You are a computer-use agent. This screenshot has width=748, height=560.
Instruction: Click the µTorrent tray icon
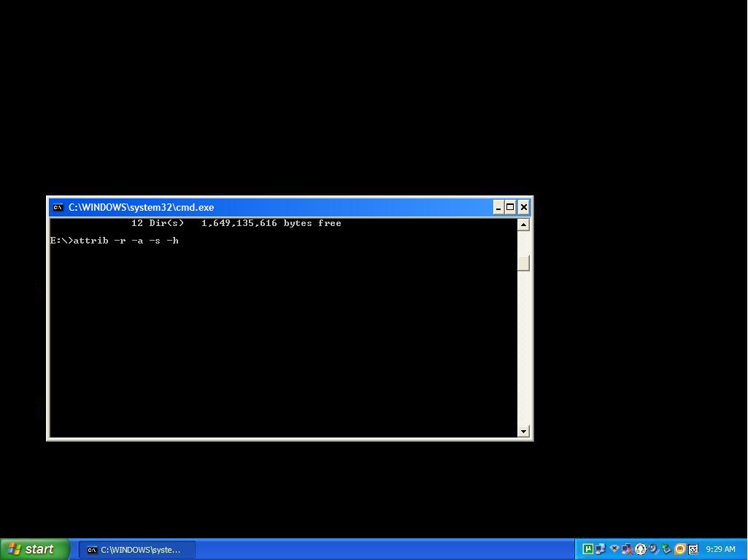[588, 549]
